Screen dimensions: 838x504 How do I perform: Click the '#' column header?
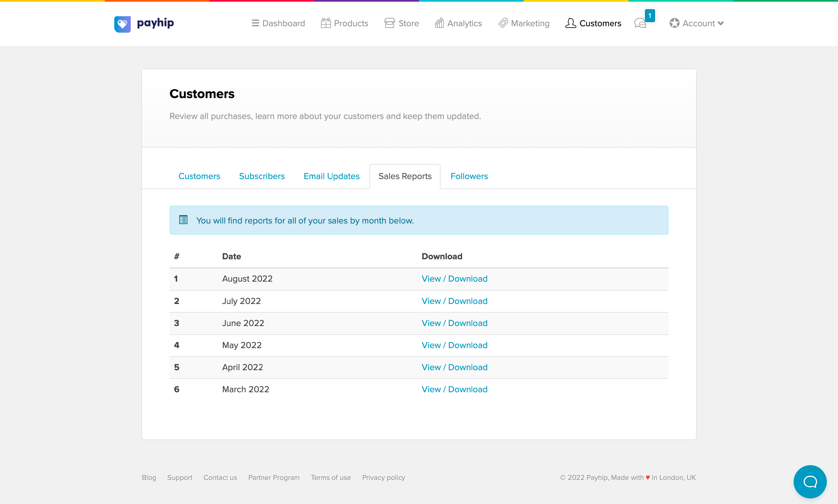[x=177, y=256]
